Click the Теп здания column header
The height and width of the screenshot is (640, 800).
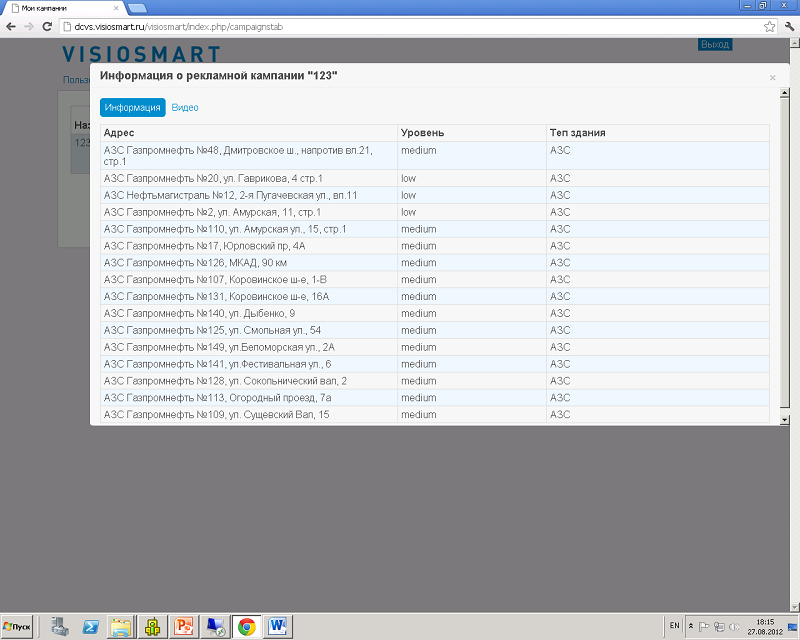658,133
